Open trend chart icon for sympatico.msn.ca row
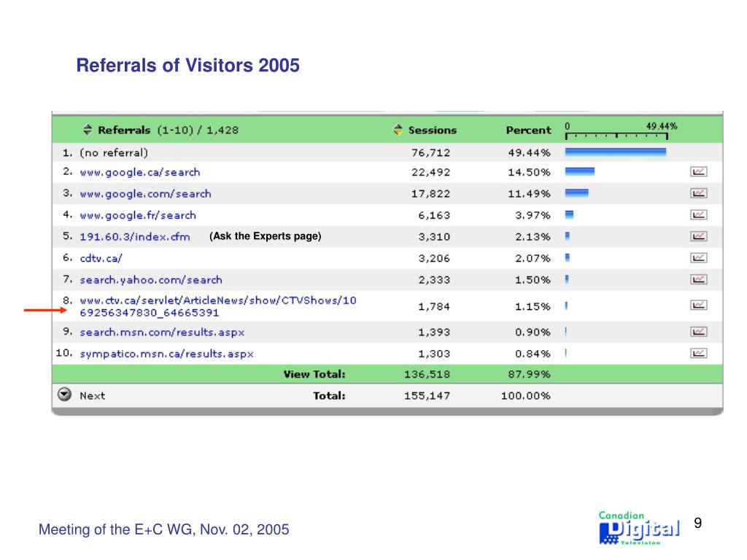 (698, 354)
